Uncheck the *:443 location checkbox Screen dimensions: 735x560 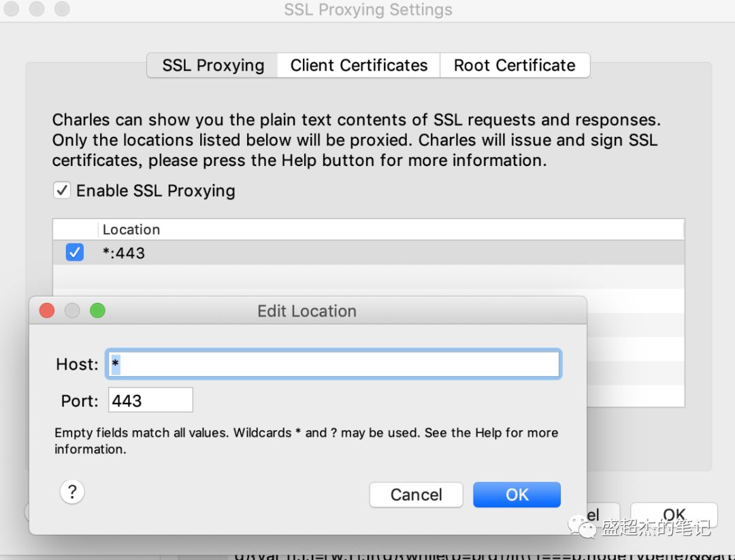pyautogui.click(x=75, y=252)
